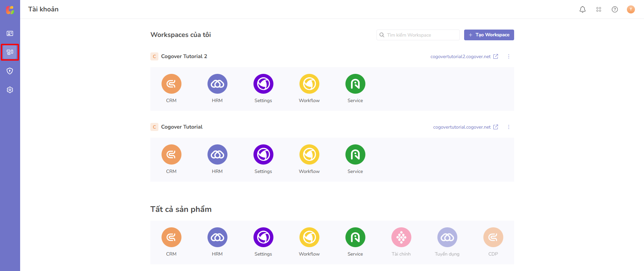Select Service under Tất cả sản phẩm

pyautogui.click(x=355, y=237)
